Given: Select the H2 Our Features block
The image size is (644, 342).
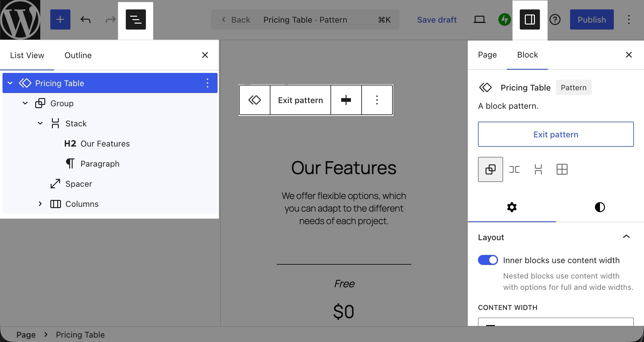Looking at the screenshot, I should click(x=97, y=144).
